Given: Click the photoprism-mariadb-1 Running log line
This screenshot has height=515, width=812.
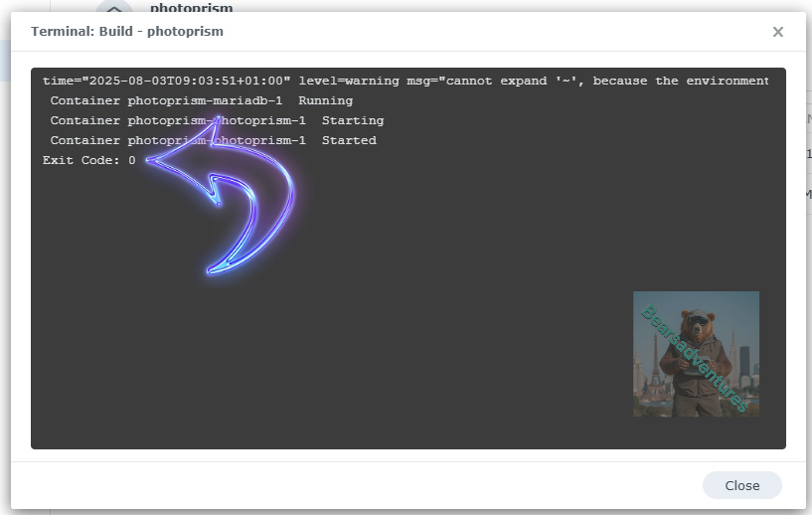Looking at the screenshot, I should tap(201, 100).
